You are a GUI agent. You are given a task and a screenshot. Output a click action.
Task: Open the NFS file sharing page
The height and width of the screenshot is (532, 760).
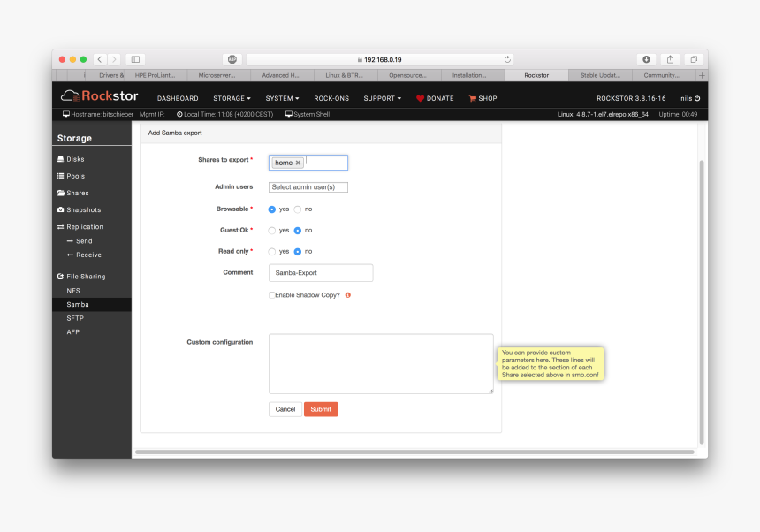click(x=73, y=291)
